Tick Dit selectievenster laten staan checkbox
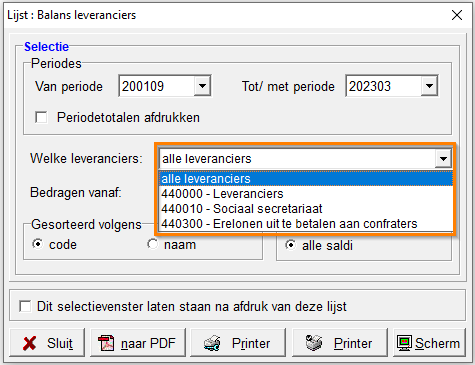 tap(25, 306)
